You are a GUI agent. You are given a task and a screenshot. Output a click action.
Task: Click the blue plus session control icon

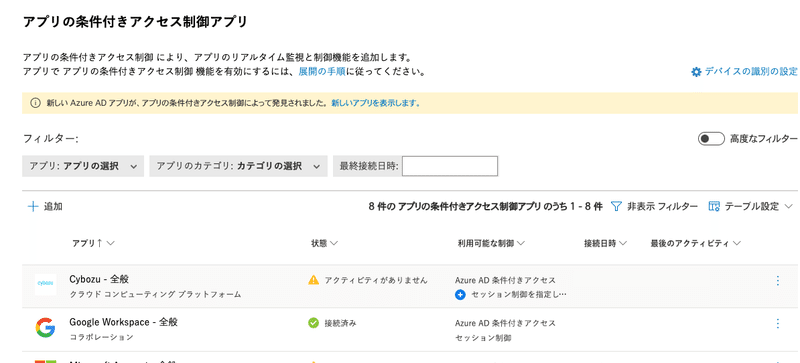click(460, 295)
